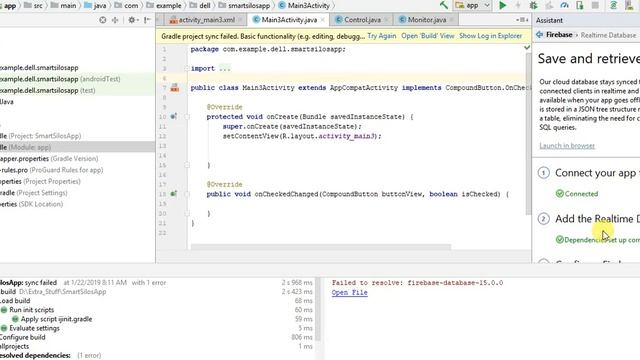
Task: Click the green checkmark inspection indicator
Action: pos(527,48)
